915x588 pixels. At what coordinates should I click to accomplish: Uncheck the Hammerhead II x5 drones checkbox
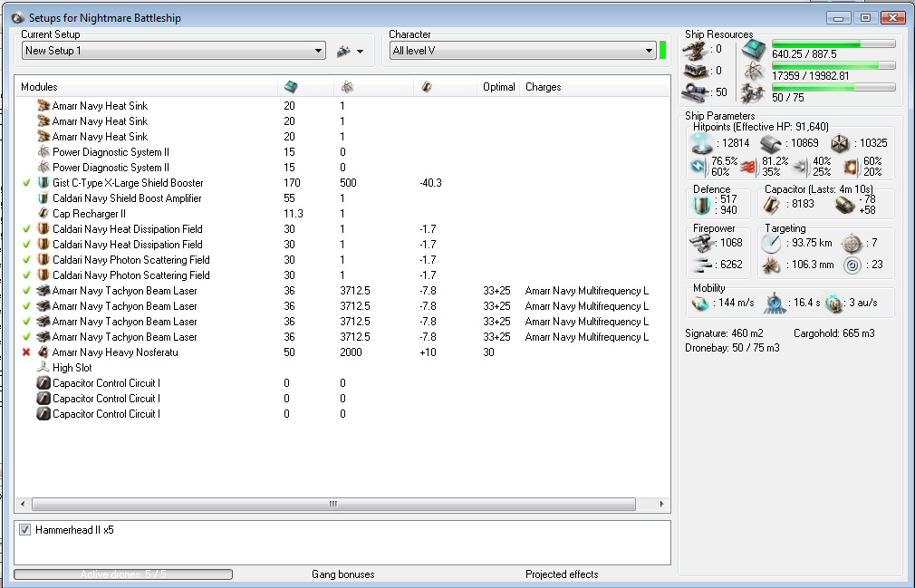25,530
